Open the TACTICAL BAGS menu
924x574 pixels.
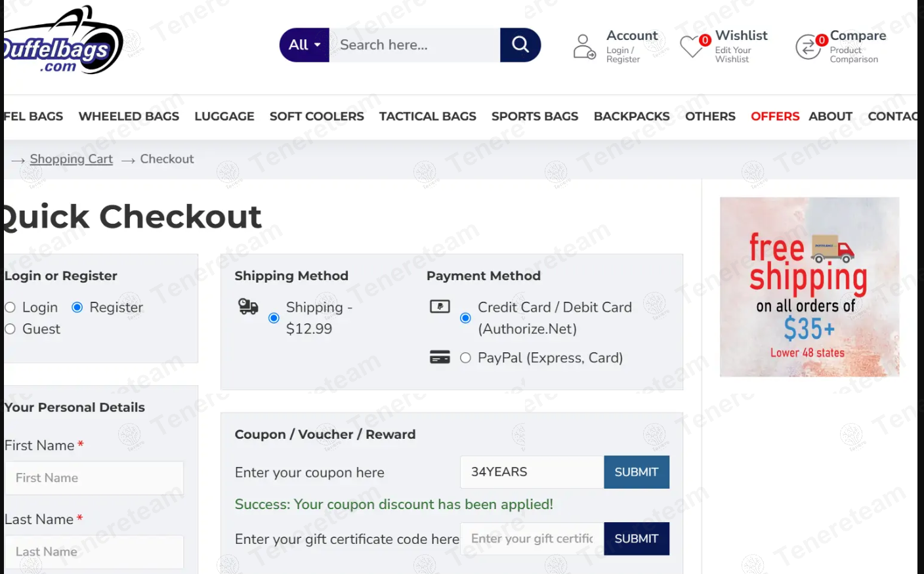pyautogui.click(x=427, y=116)
